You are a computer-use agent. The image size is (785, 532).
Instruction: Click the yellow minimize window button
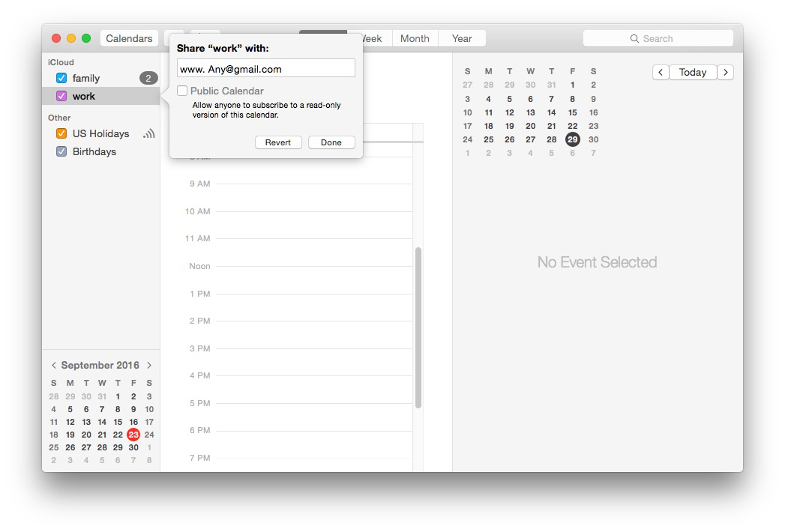[x=71, y=38]
